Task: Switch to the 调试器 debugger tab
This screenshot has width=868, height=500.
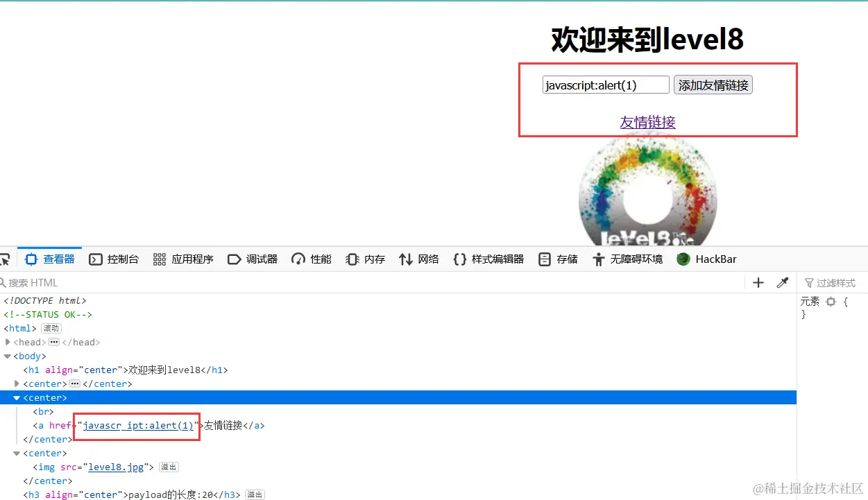Action: [x=253, y=259]
